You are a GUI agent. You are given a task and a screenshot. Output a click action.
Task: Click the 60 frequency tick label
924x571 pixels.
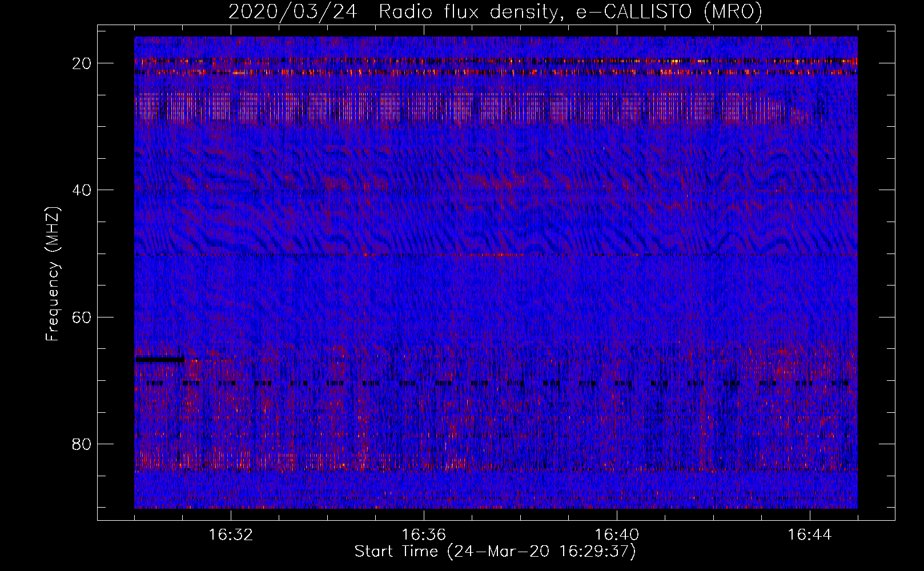[x=82, y=317]
